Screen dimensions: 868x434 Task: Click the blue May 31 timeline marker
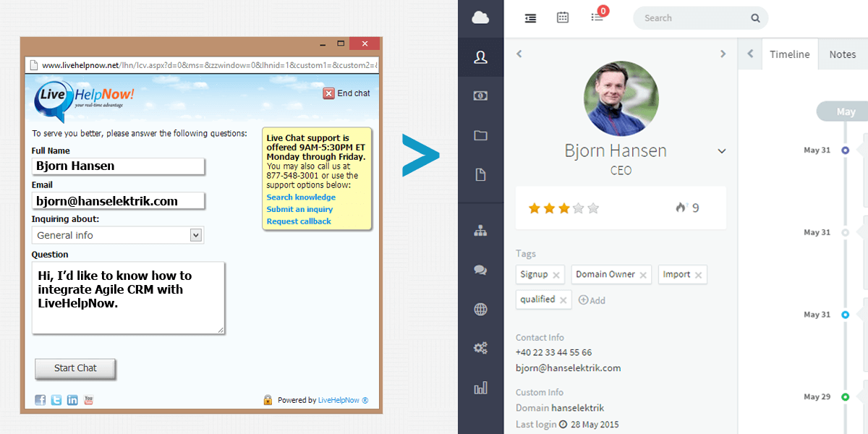coord(845,315)
